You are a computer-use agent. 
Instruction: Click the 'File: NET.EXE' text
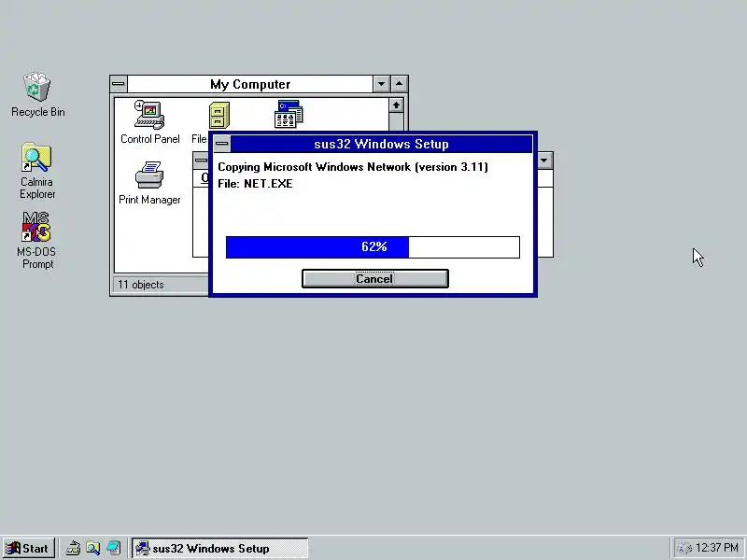(x=255, y=184)
